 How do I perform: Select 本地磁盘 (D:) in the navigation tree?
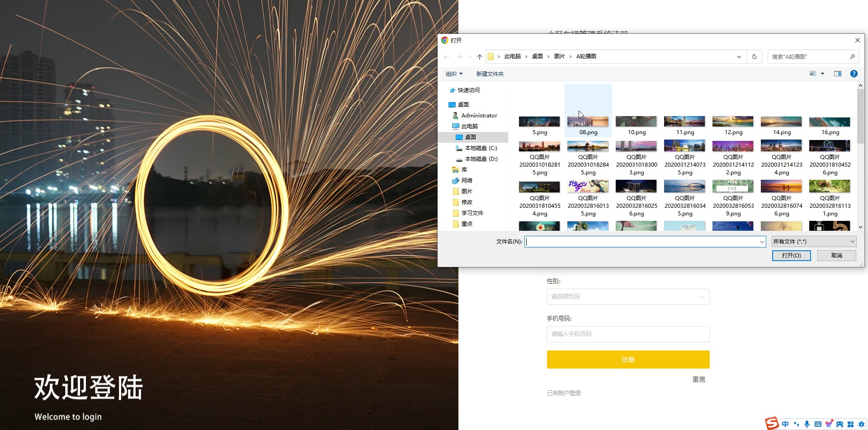(481, 159)
